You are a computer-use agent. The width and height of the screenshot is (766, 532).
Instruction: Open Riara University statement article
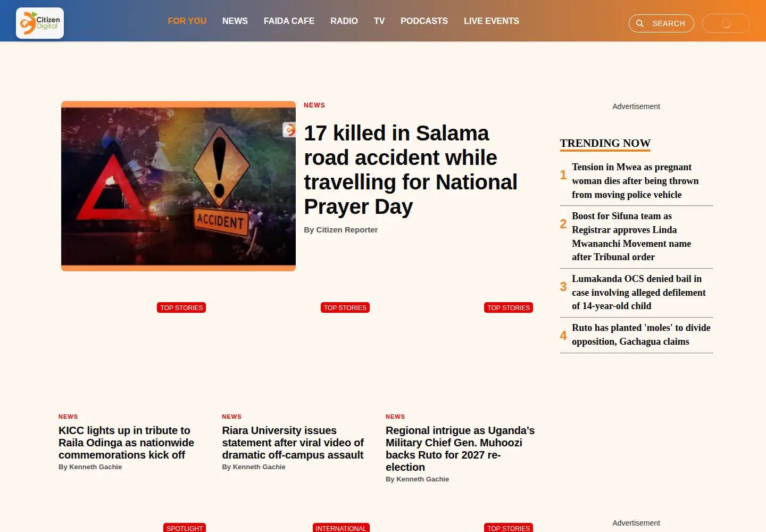(x=293, y=443)
